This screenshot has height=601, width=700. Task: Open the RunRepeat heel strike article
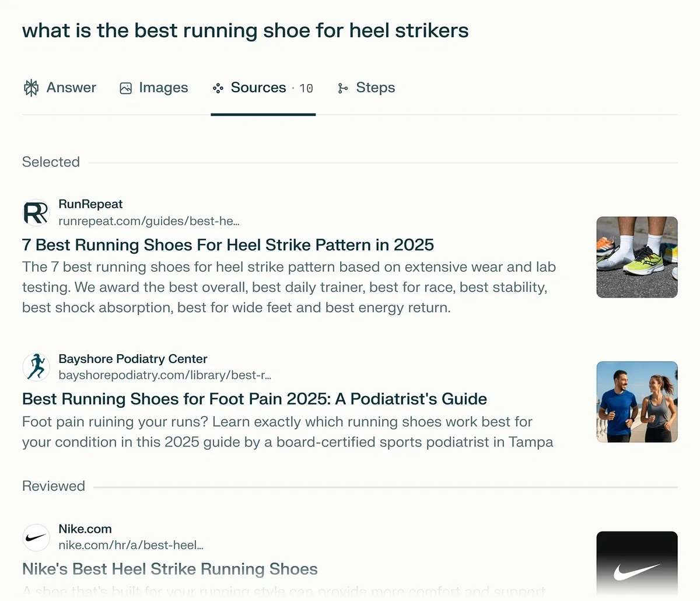[x=228, y=245]
